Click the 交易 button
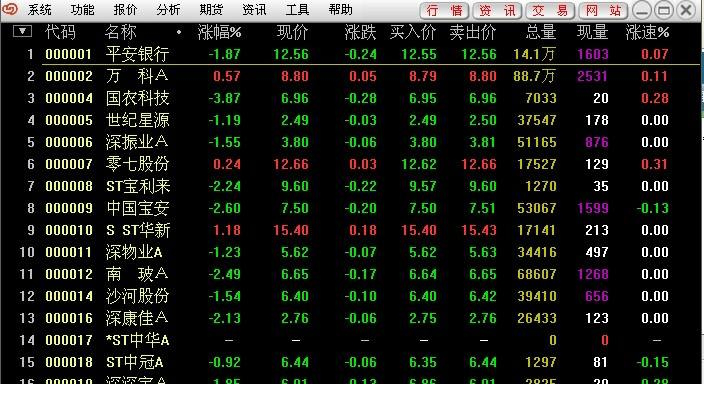Viewport: 704px width, 399px height. [x=550, y=10]
